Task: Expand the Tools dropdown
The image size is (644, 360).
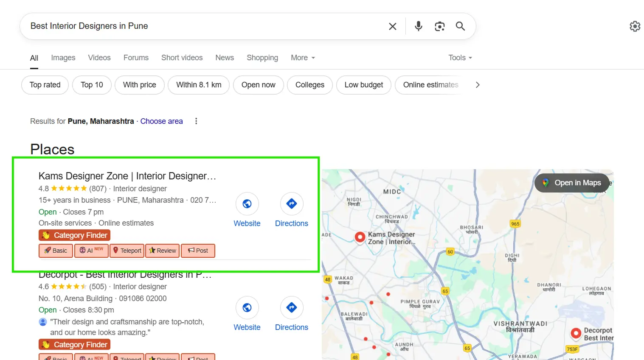Action: tap(460, 58)
